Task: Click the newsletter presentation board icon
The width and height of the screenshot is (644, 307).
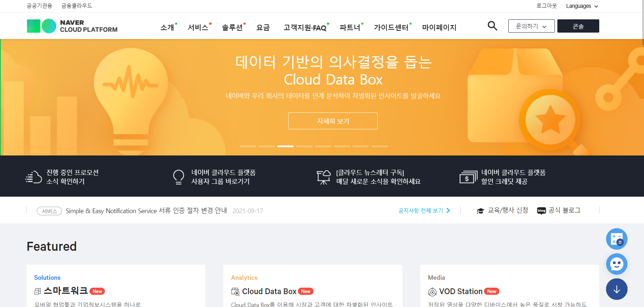Action: pos(324,177)
